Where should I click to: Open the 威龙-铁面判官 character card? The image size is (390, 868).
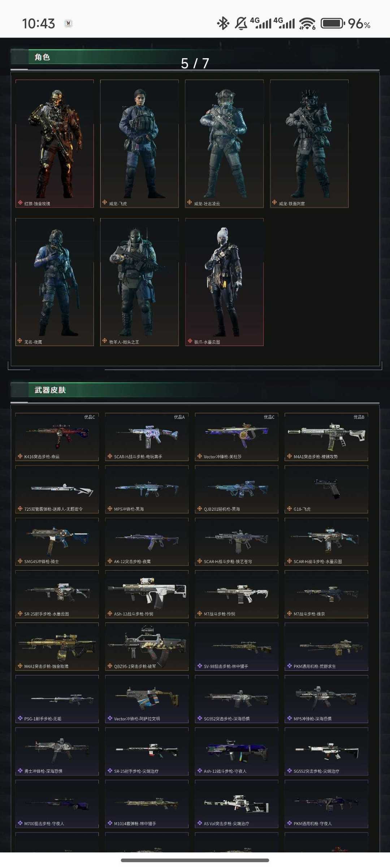309,144
